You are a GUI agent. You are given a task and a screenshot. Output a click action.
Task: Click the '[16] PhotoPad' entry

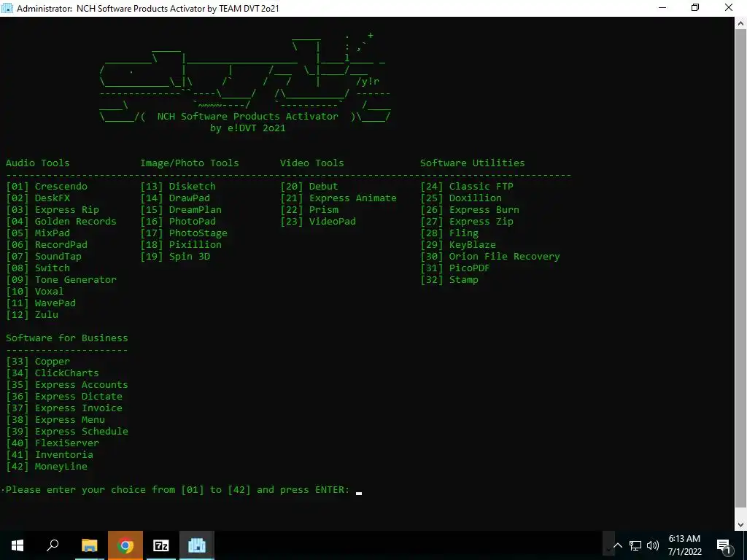(178, 222)
